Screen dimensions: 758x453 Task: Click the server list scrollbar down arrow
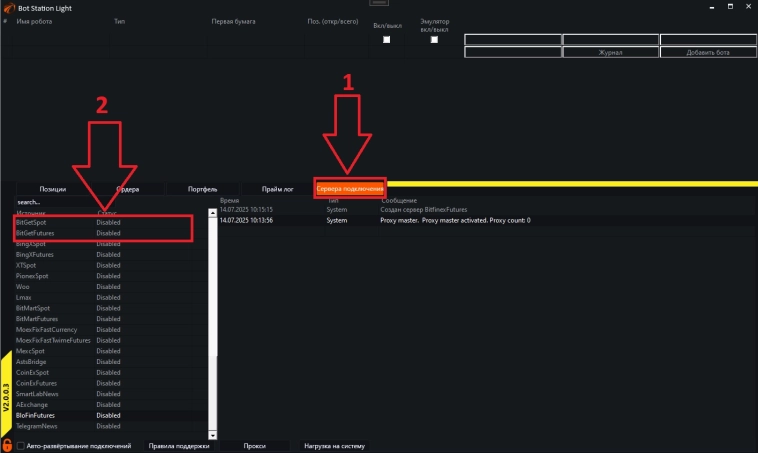[x=212, y=435]
